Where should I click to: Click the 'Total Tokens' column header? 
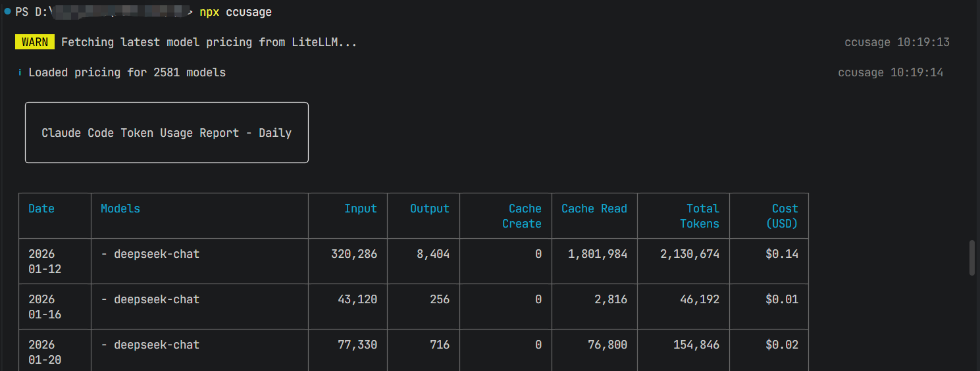[700, 216]
